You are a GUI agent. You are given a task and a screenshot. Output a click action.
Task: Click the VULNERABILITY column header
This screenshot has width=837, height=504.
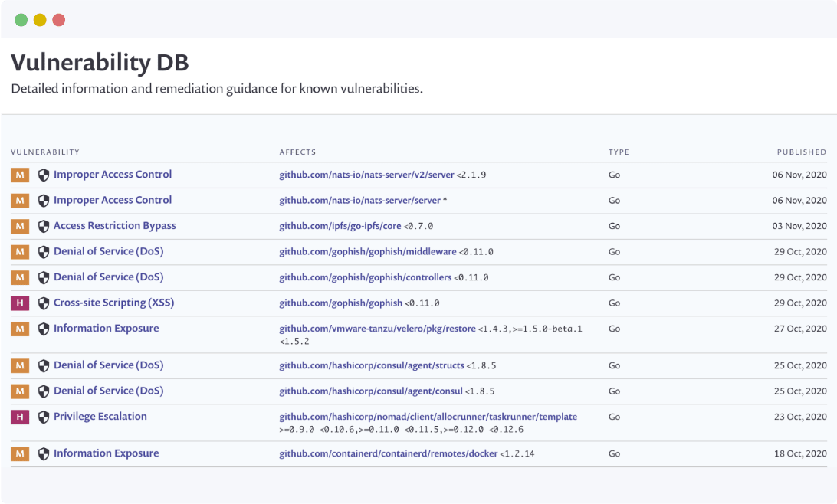point(45,152)
